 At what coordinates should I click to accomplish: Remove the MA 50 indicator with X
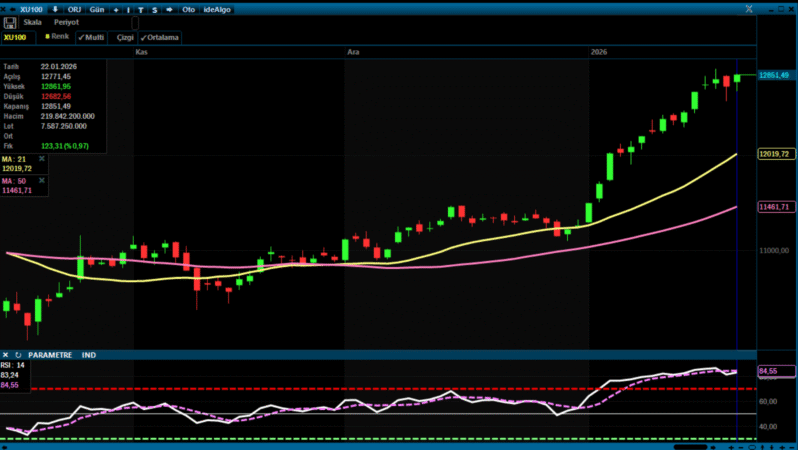click(x=42, y=181)
